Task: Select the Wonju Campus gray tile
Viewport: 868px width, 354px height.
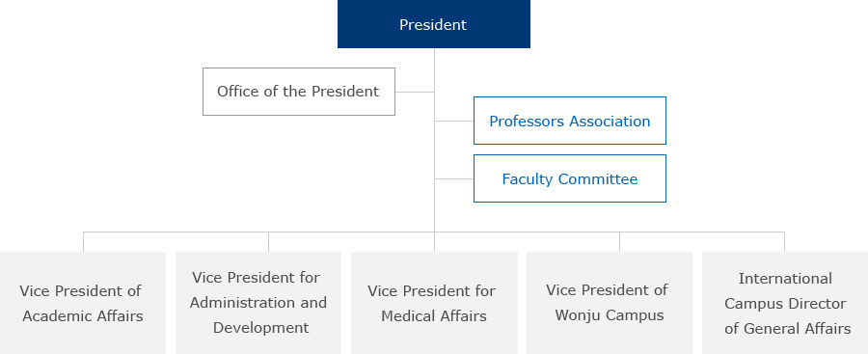Action: pyautogui.click(x=610, y=303)
